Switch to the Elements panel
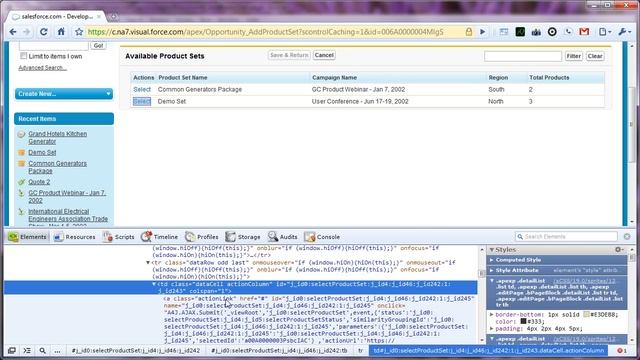The height and width of the screenshot is (360, 640). click(x=27, y=237)
